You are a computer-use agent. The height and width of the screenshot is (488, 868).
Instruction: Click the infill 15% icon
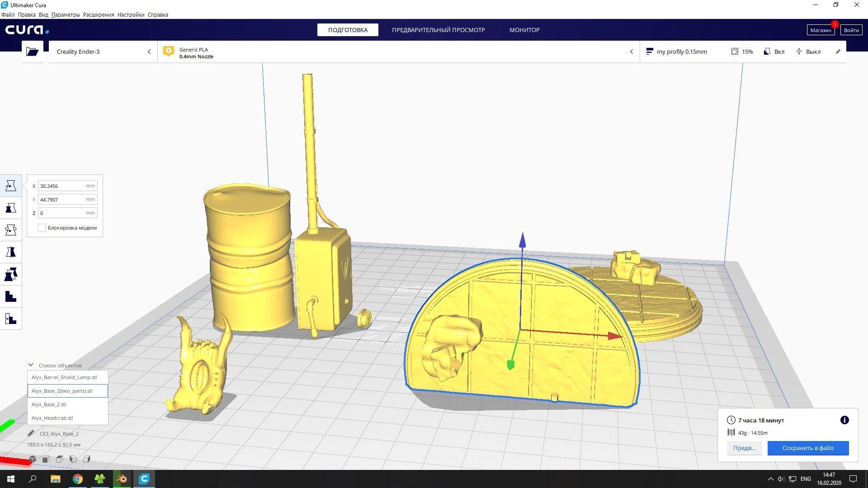735,52
